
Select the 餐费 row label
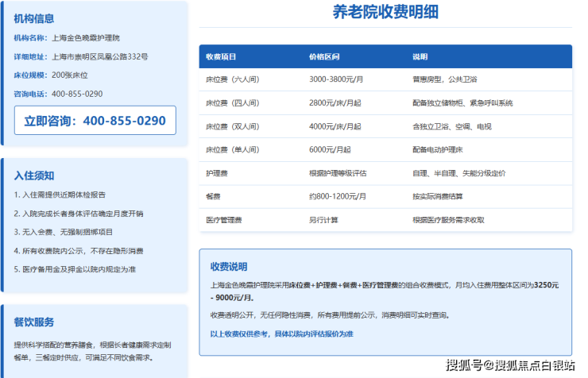(x=213, y=197)
